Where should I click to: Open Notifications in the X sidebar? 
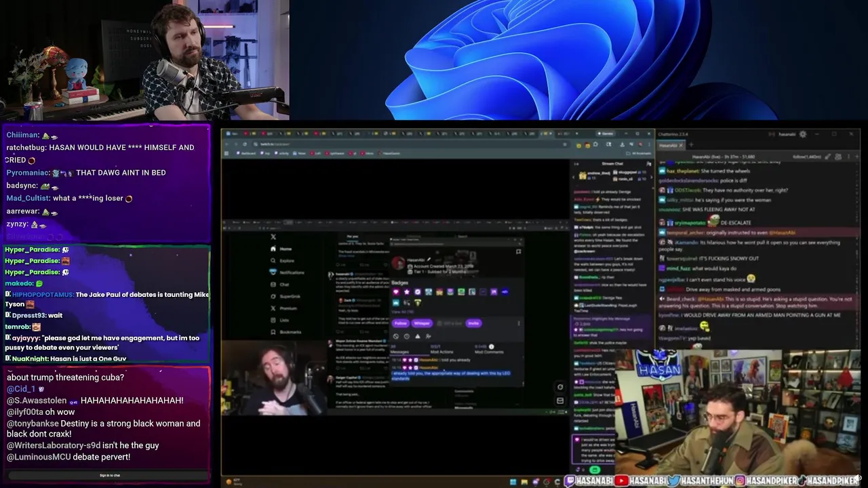[288, 272]
